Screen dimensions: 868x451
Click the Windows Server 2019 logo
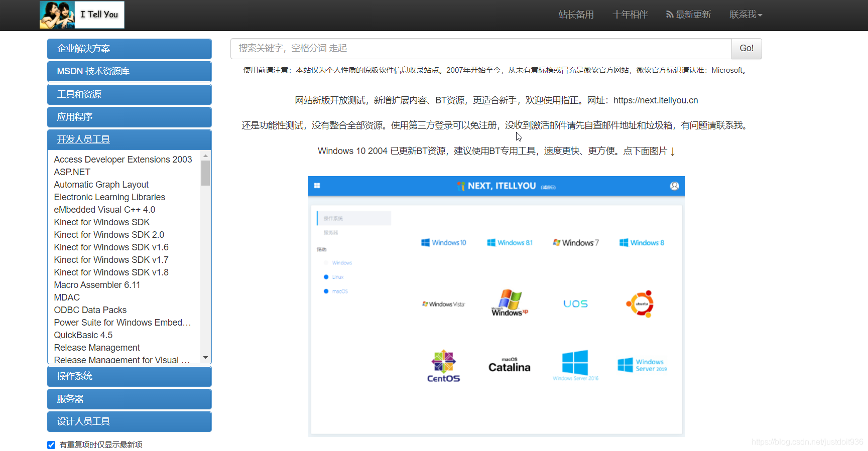[642, 365]
